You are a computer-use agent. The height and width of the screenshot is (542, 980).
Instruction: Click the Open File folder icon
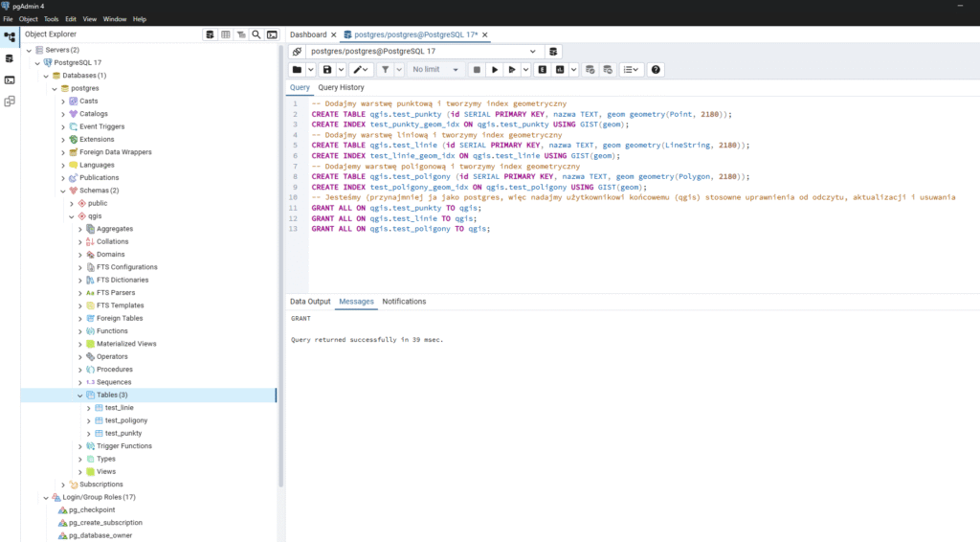point(298,70)
